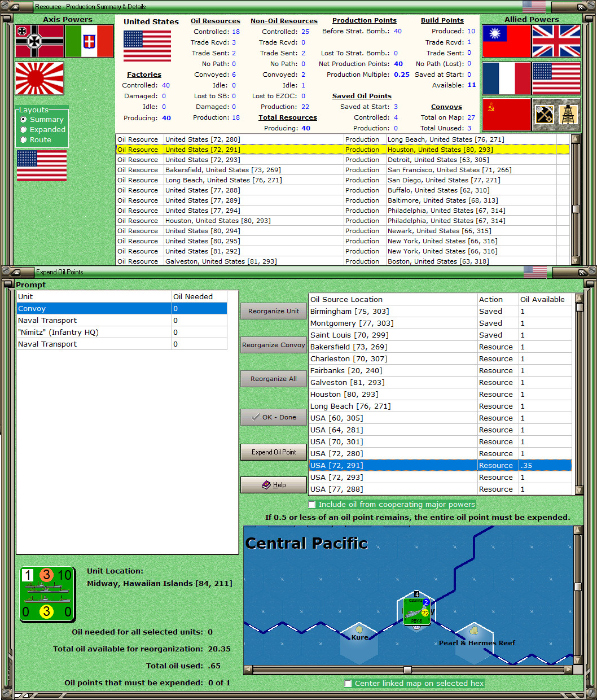The width and height of the screenshot is (597, 700).
Task: Click the Reorganize Convoy button
Action: tap(274, 345)
